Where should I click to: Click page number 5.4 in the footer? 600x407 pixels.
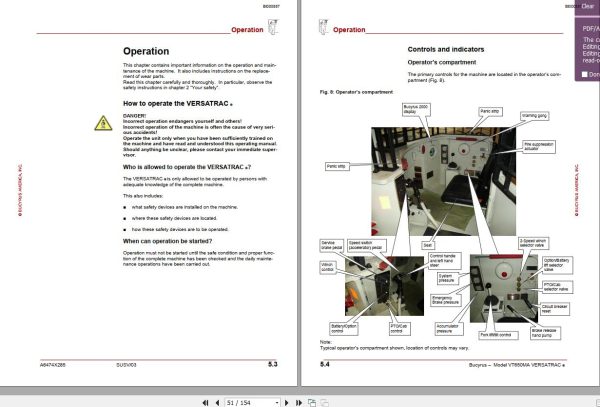coord(324,364)
